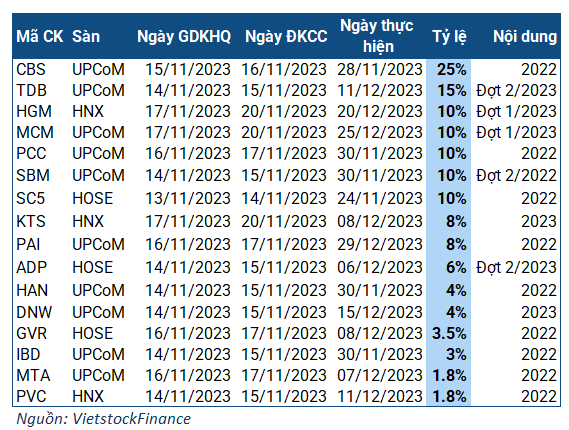Click the Mã CK column header
This screenshot has height=430, width=569.
click(x=40, y=37)
